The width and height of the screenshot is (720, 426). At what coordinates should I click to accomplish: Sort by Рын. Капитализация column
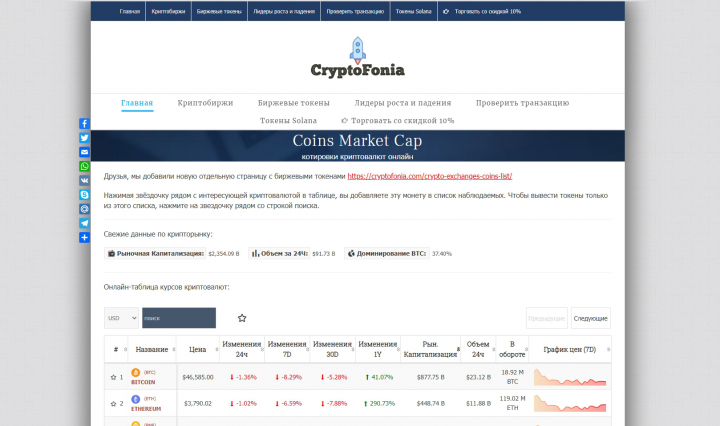pyautogui.click(x=431, y=349)
